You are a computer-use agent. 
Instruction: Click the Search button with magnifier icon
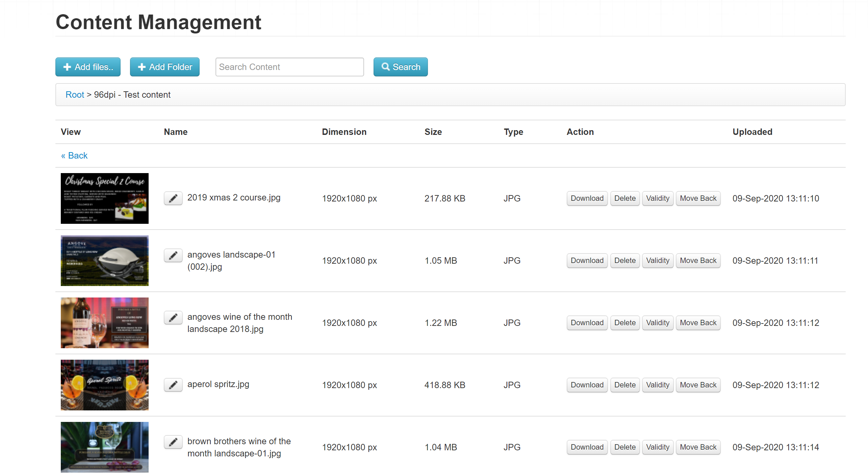pyautogui.click(x=400, y=67)
